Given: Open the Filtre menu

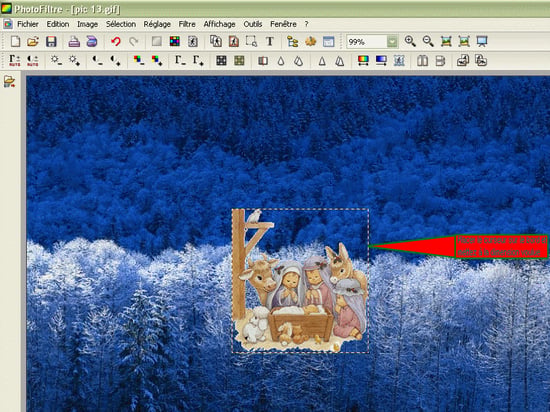Looking at the screenshot, I should (187, 24).
